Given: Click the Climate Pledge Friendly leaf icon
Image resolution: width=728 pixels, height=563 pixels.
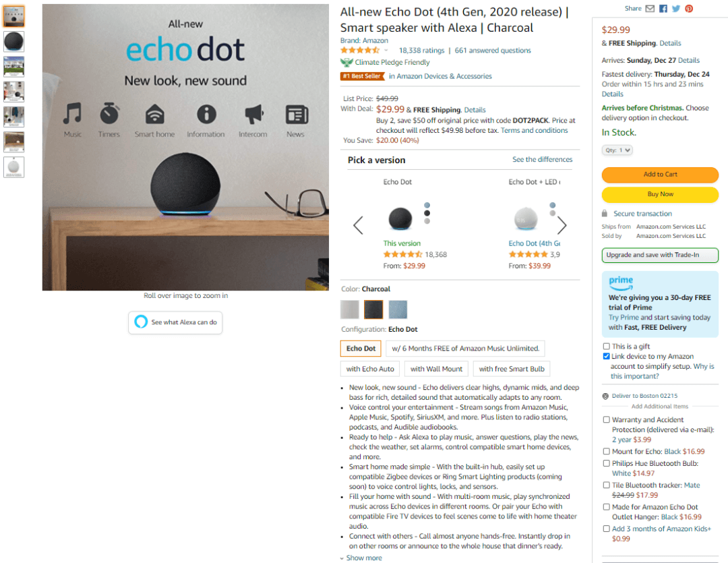Looking at the screenshot, I should [346, 62].
